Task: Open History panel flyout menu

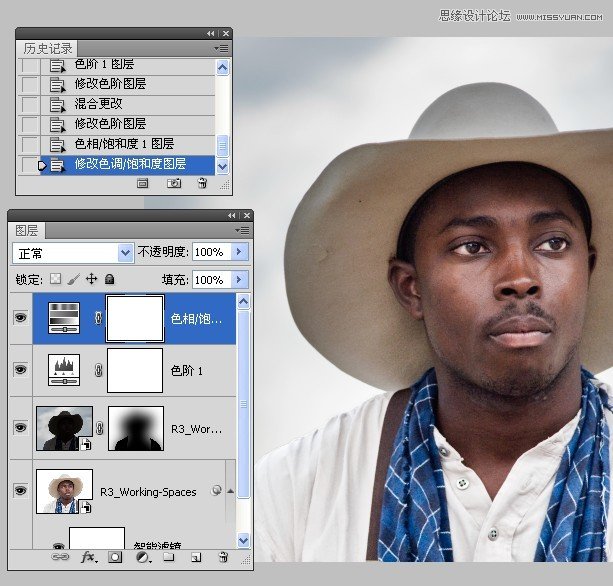Action: click(x=222, y=48)
